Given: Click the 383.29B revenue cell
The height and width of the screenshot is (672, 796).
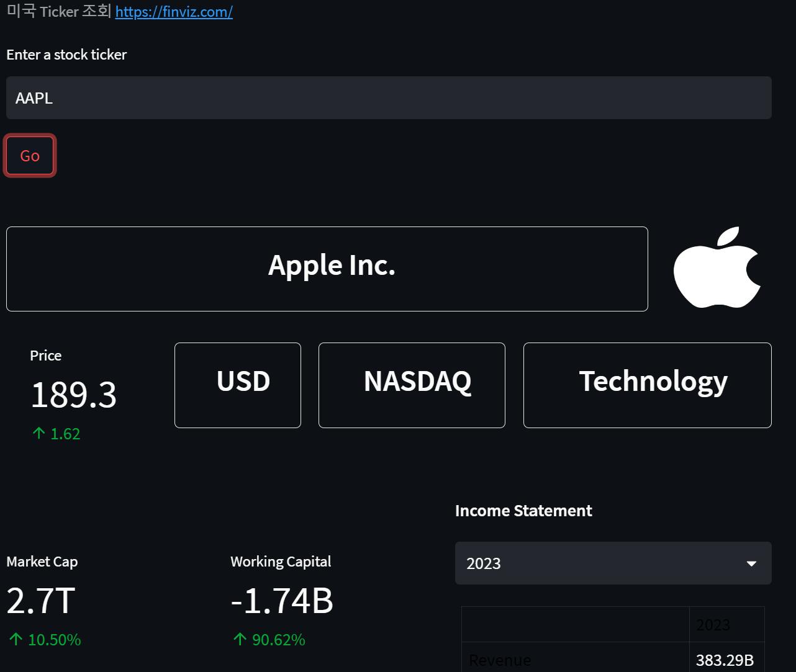Looking at the screenshot, I should pyautogui.click(x=725, y=660).
